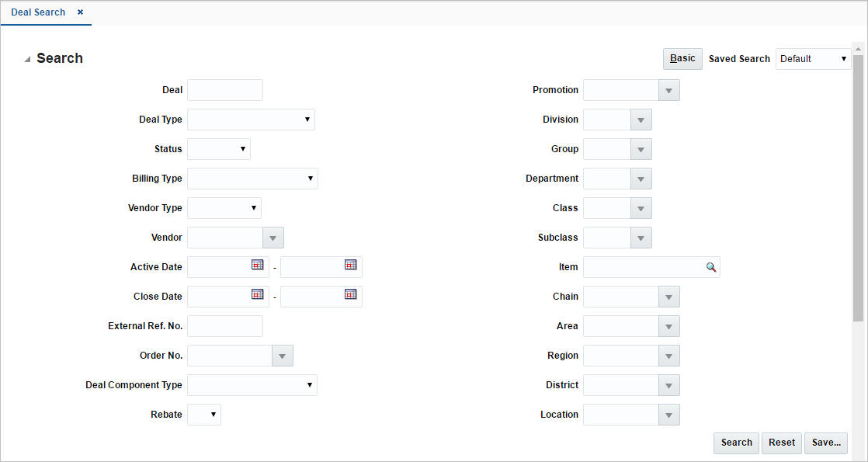
Task: Collapse the Search section
Action: coord(28,58)
